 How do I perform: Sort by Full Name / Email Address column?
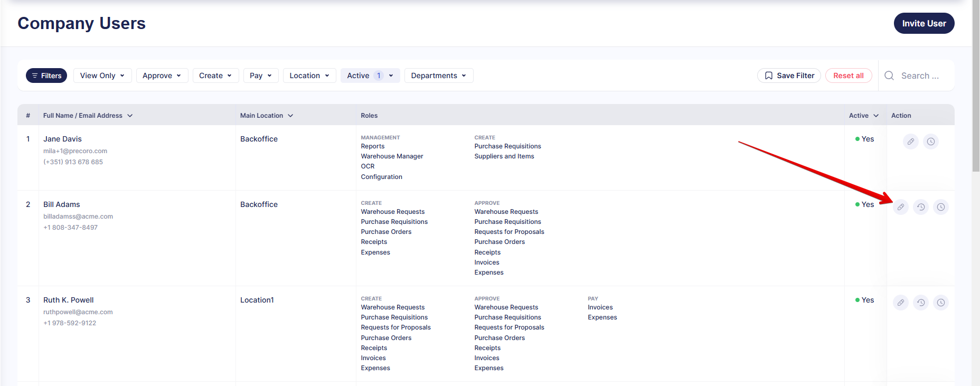pyautogui.click(x=88, y=116)
